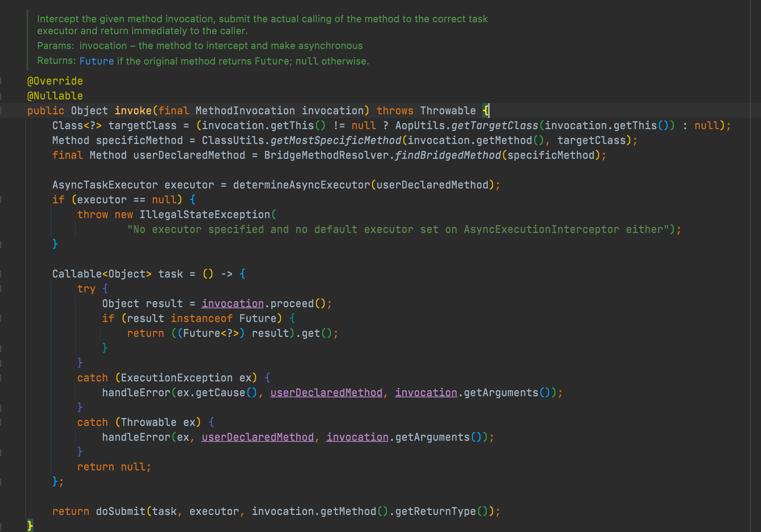Click the invoke method name
This screenshot has height=532, width=761.
click(x=133, y=111)
